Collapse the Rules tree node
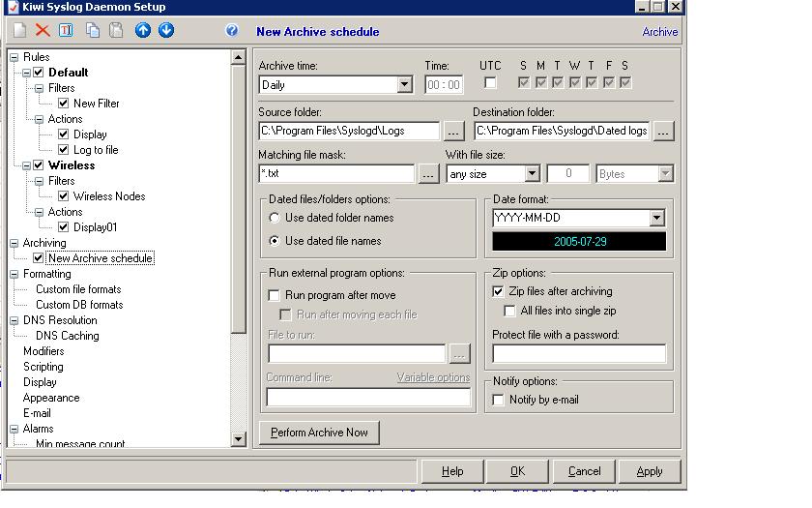812x508 pixels. pos(14,57)
